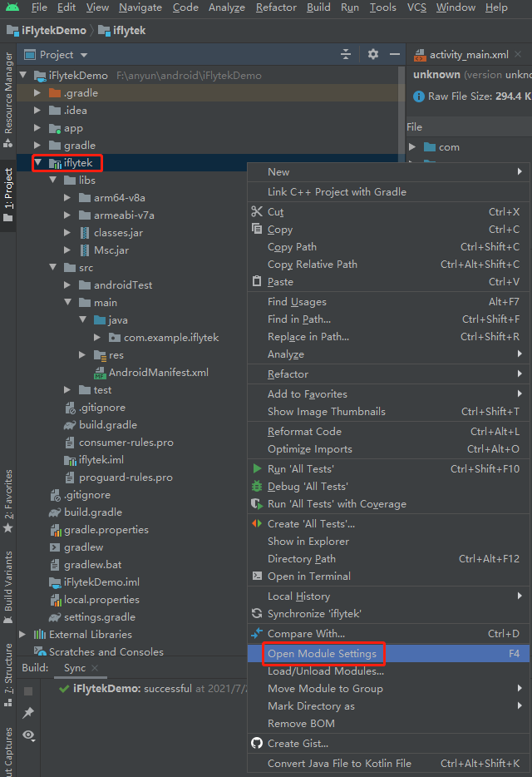Click the Cut scissors menu entry
The width and height of the screenshot is (532, 777).
(x=389, y=212)
